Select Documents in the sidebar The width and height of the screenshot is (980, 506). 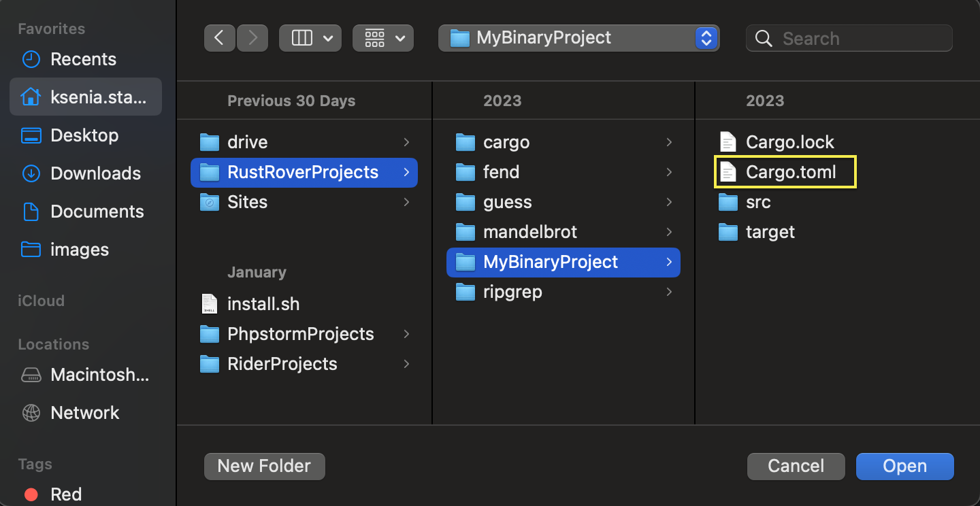click(x=97, y=212)
